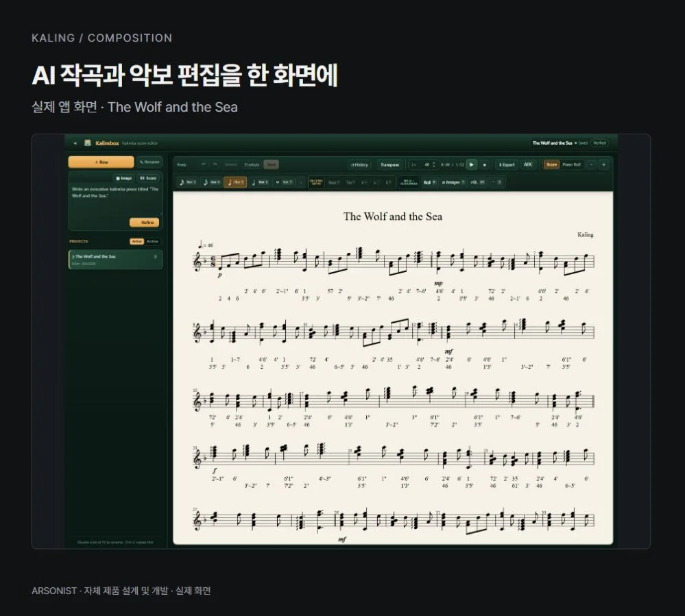Click the Transpose button
Viewport: 685px width, 616px height.
[389, 165]
